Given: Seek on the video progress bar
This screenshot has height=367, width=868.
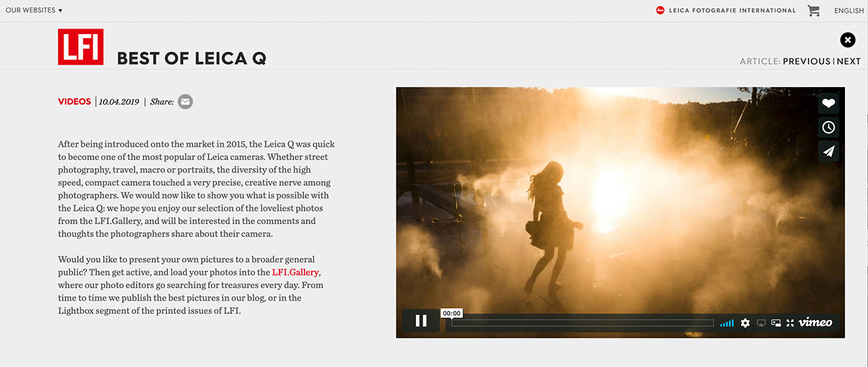Looking at the screenshot, I should (582, 323).
